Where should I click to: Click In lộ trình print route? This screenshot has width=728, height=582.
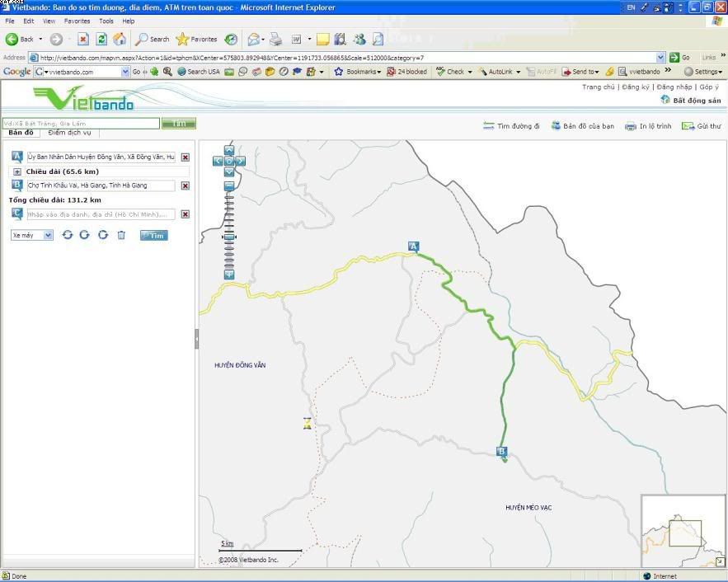pyautogui.click(x=648, y=126)
